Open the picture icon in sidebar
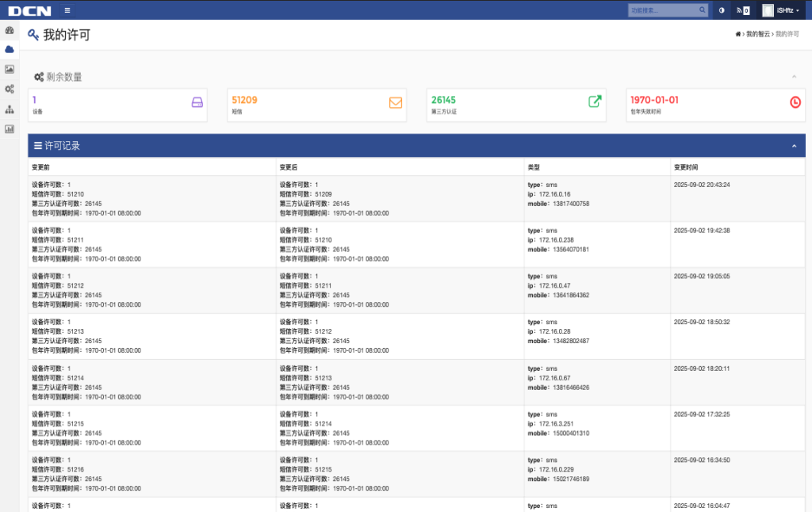Viewport: 812px width, 512px height. (10, 69)
